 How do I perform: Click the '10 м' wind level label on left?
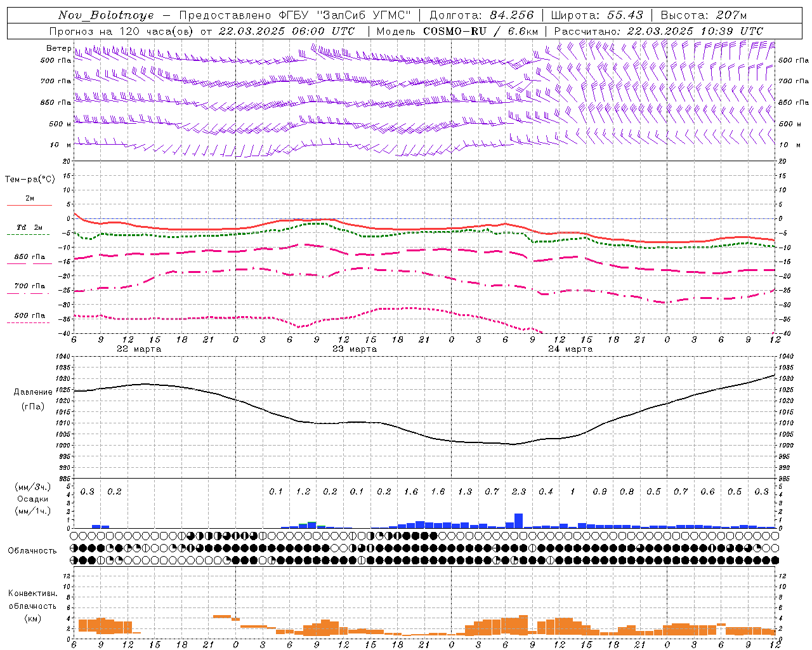[60, 145]
